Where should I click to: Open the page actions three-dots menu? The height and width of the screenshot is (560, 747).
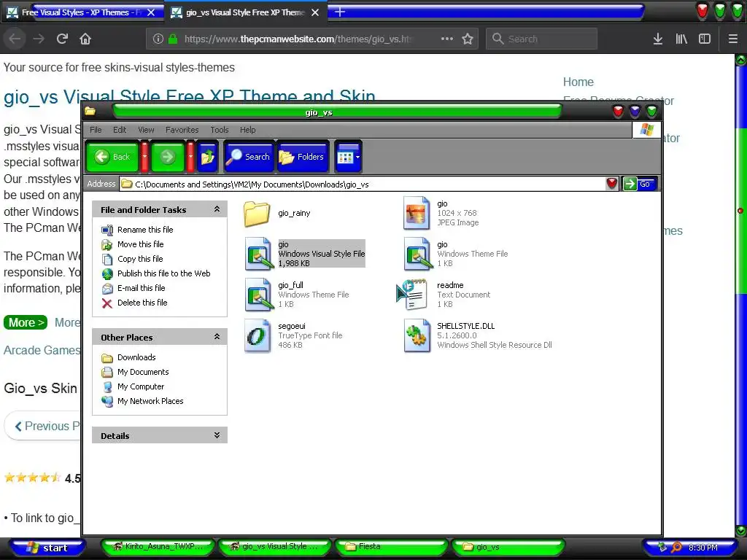pyautogui.click(x=447, y=39)
